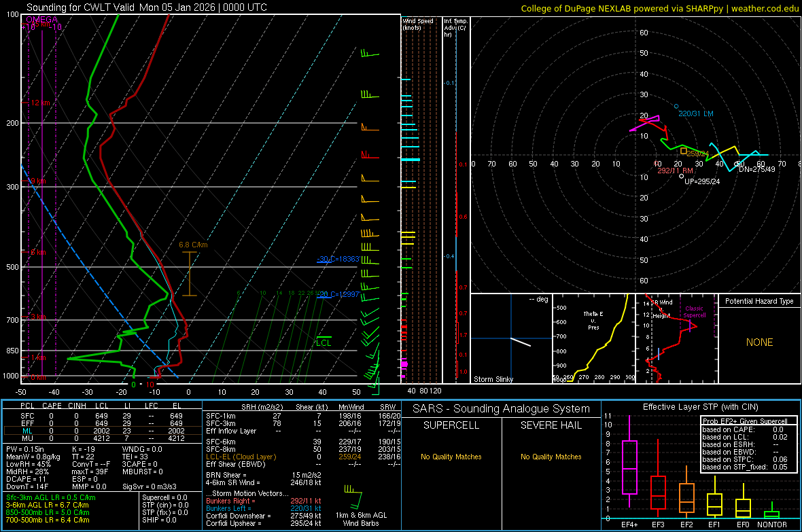Click the 'DN=275/49' hodograph label
Screen dimensions: 802x532
point(757,169)
